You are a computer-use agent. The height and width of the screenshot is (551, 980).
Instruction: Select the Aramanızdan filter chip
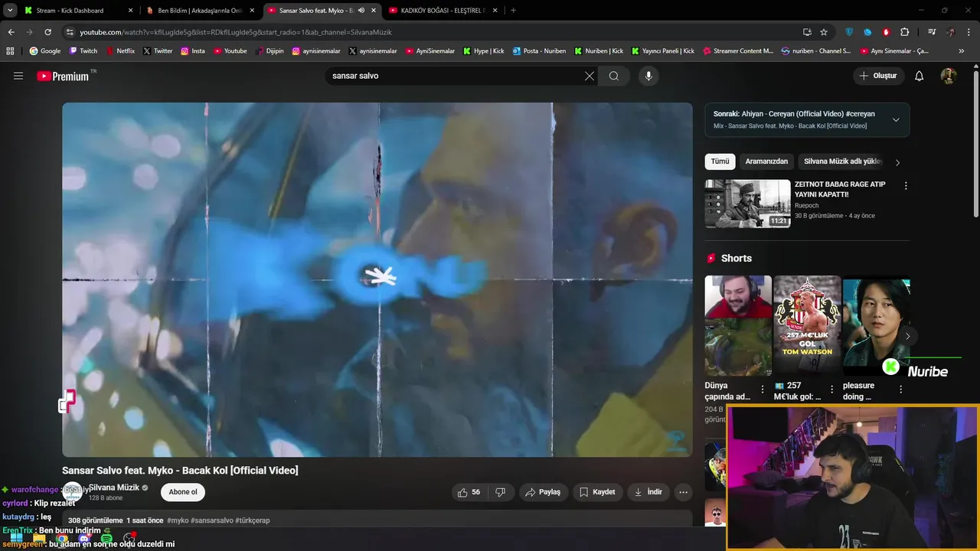point(766,161)
